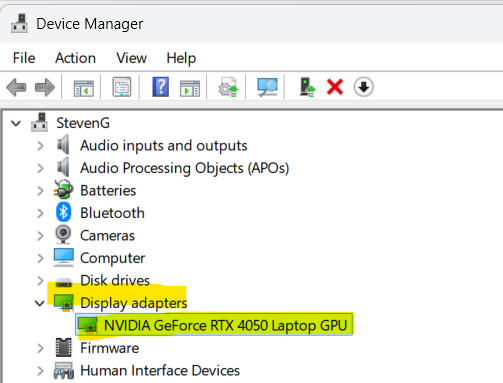Click the Forward arrow toolbar button
The width and height of the screenshot is (503, 383).
tap(45, 87)
